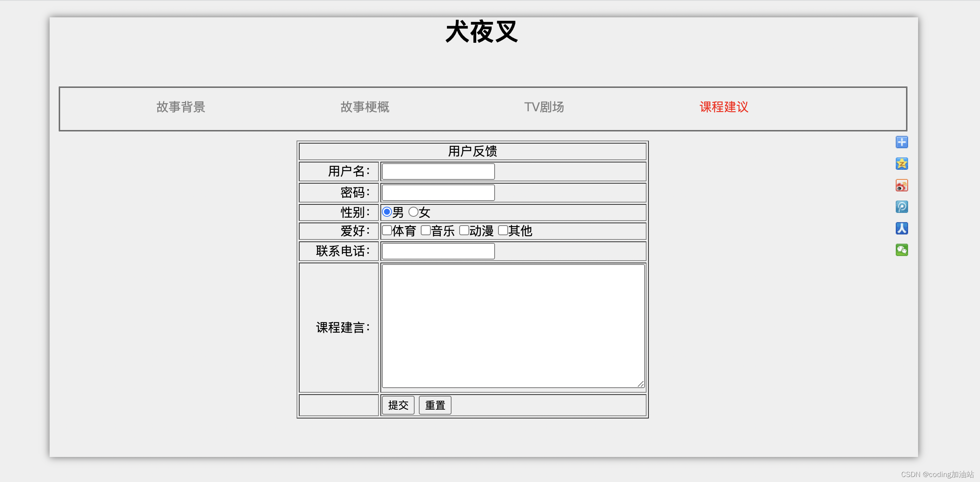Click the blue plus share icon

(902, 142)
